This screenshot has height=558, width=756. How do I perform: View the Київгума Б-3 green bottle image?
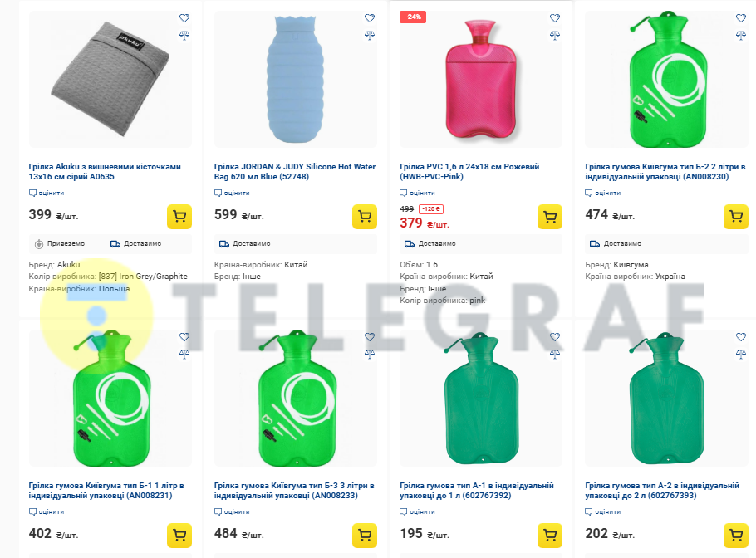(x=296, y=398)
